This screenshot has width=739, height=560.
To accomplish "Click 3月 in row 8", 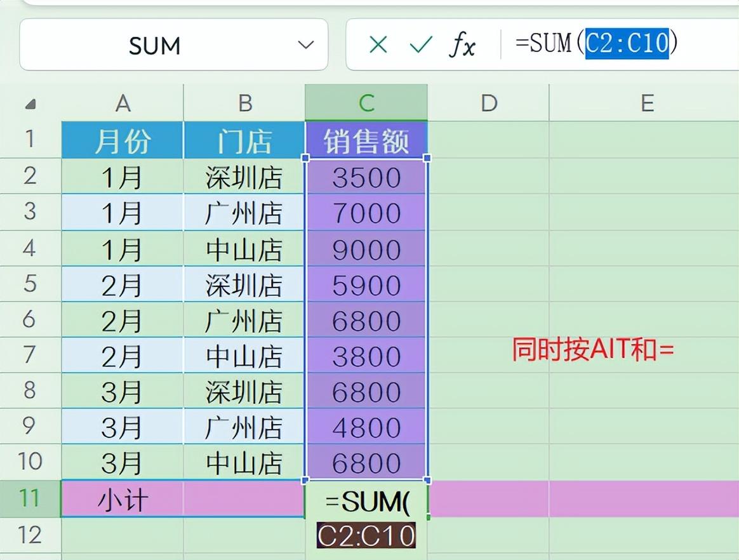I will pos(123,391).
